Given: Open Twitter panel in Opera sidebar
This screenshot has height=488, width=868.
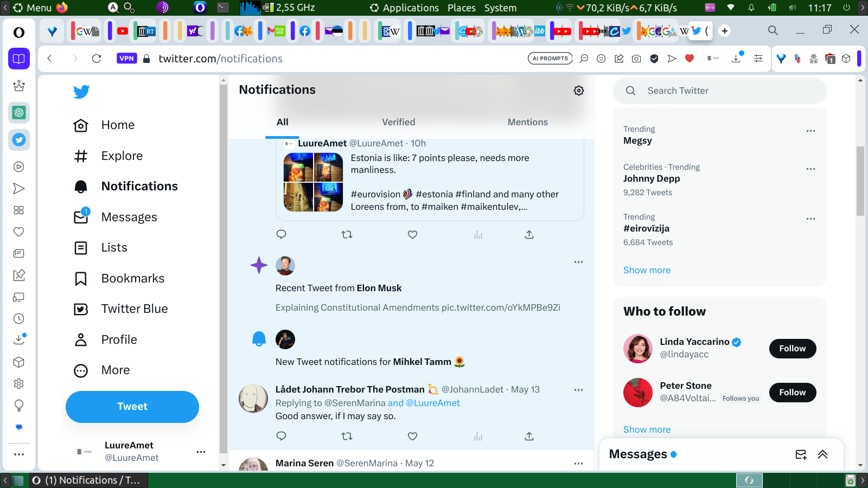Looking at the screenshot, I should click(x=19, y=140).
